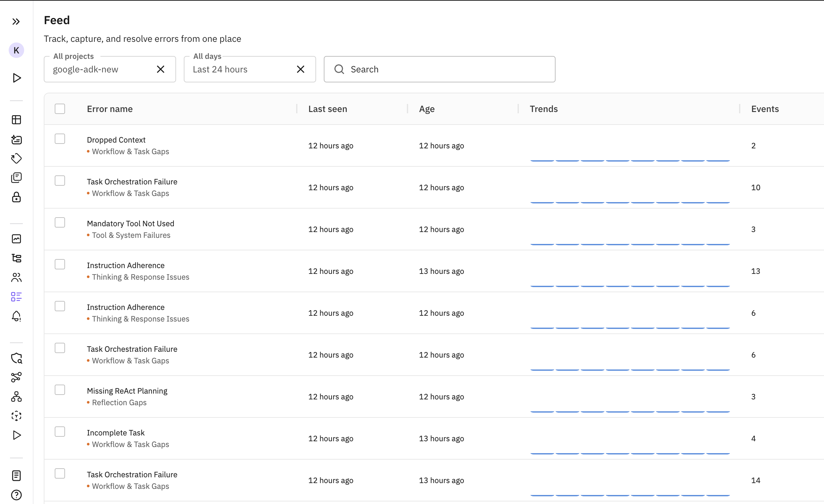The width and height of the screenshot is (824, 504).
Task: Open the shield with magnifier icon
Action: (16, 358)
